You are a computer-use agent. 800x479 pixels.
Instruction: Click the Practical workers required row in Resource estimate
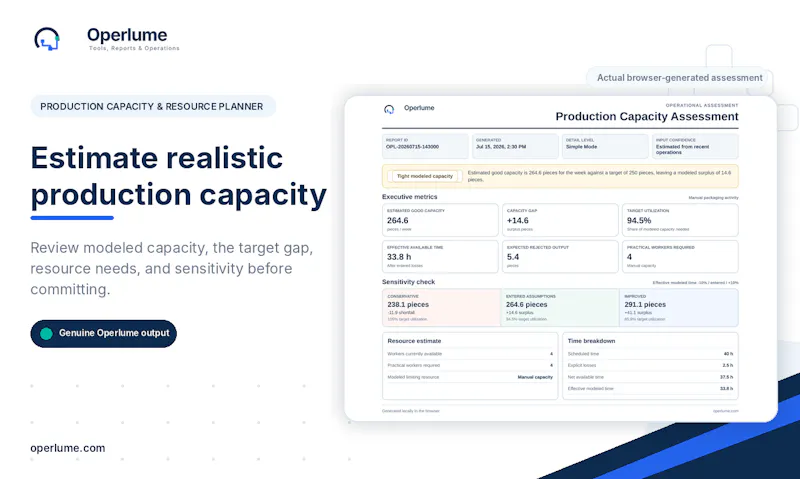[x=470, y=365]
